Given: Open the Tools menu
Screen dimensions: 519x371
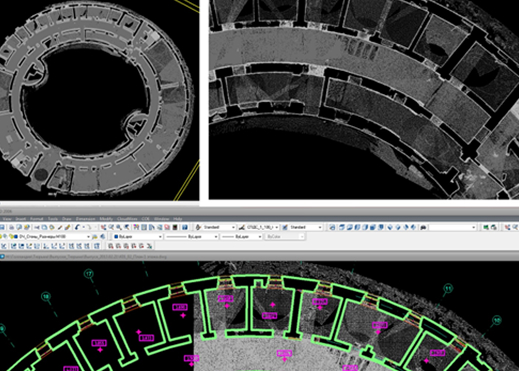Looking at the screenshot, I should pos(53,219).
